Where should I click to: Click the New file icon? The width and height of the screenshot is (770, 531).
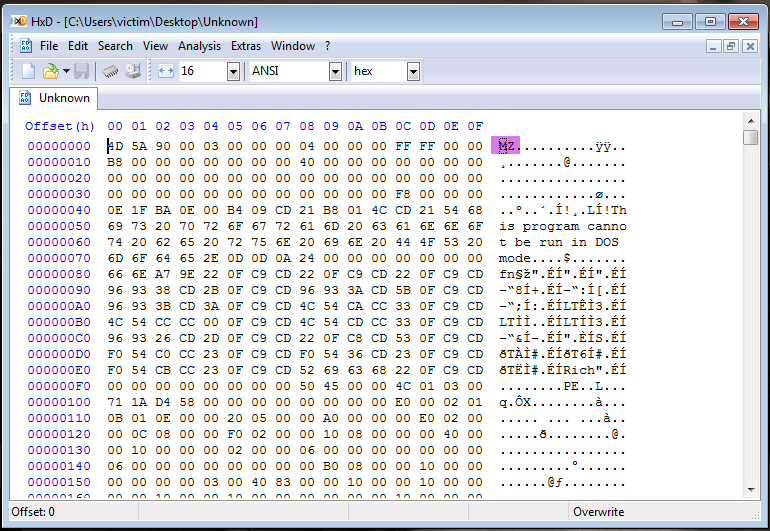point(28,71)
